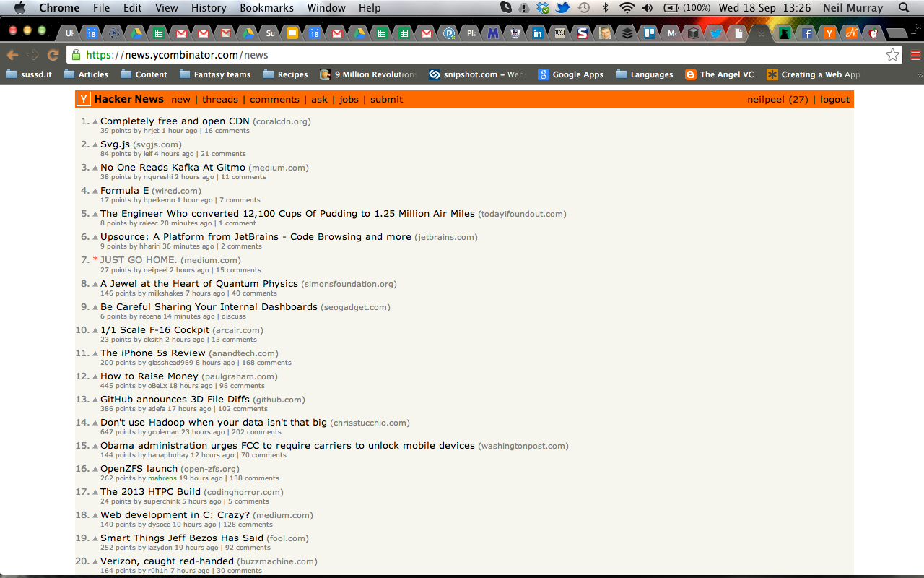Upvote the Svg.js story
This screenshot has width=924, height=578.
[95, 144]
